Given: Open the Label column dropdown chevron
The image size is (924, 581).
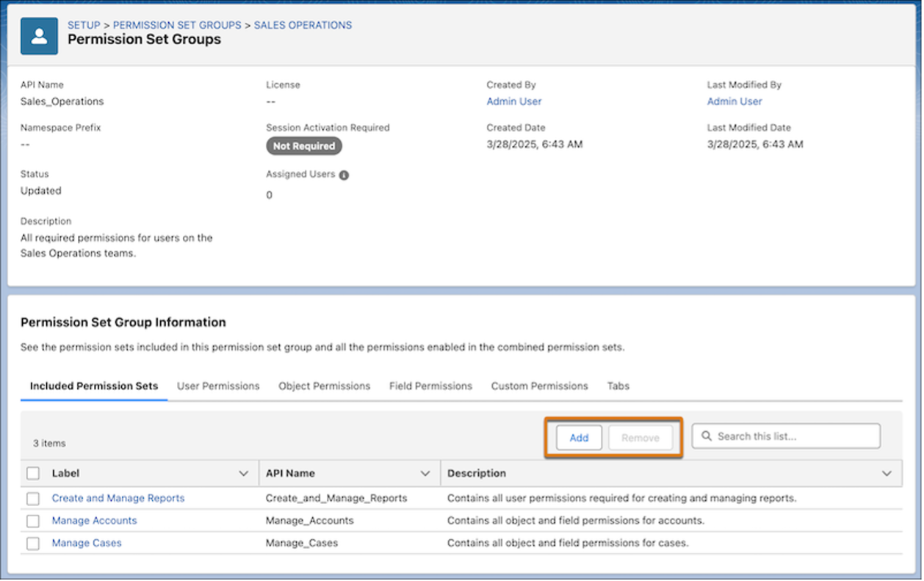Looking at the screenshot, I should coord(244,474).
